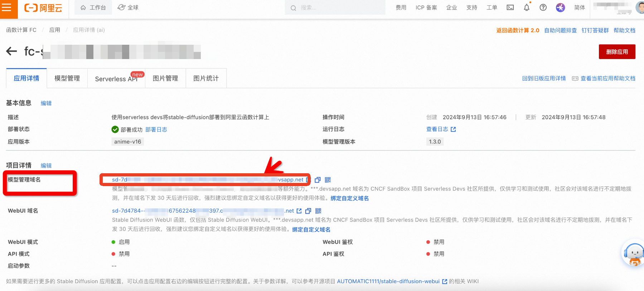Select the 应用详情 tab
Screen dimensions: 644x291
click(x=26, y=78)
